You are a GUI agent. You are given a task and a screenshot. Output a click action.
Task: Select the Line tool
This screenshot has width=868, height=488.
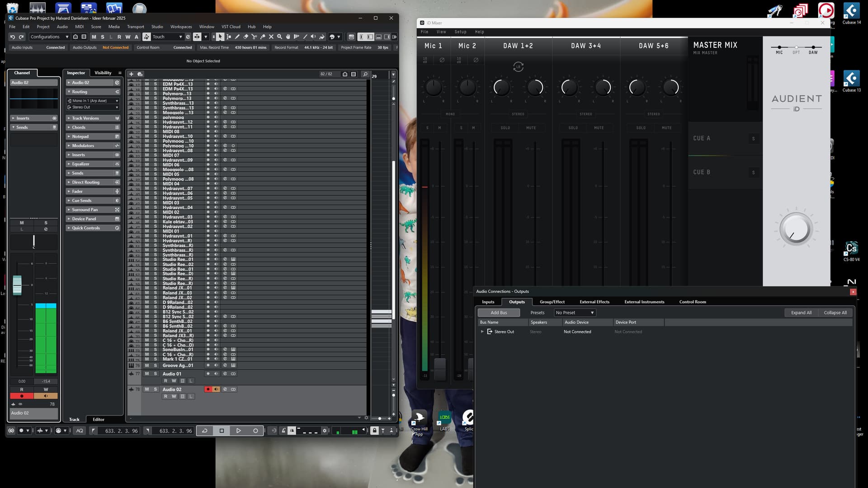305,37
